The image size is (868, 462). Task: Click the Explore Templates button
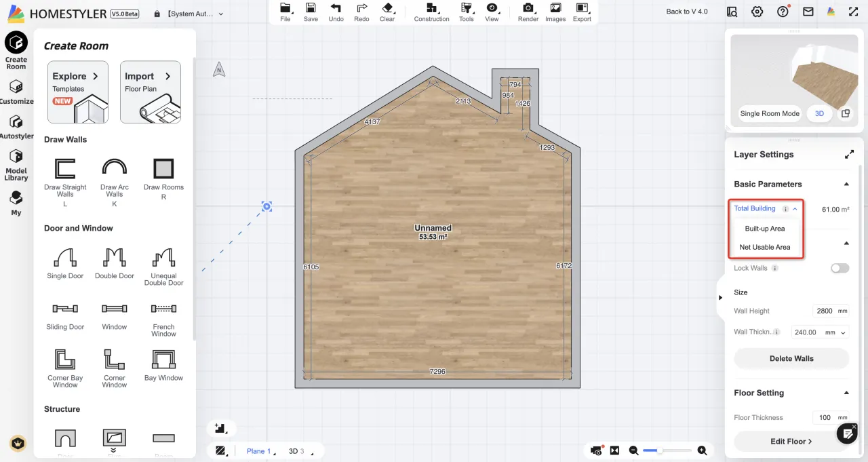click(x=78, y=92)
